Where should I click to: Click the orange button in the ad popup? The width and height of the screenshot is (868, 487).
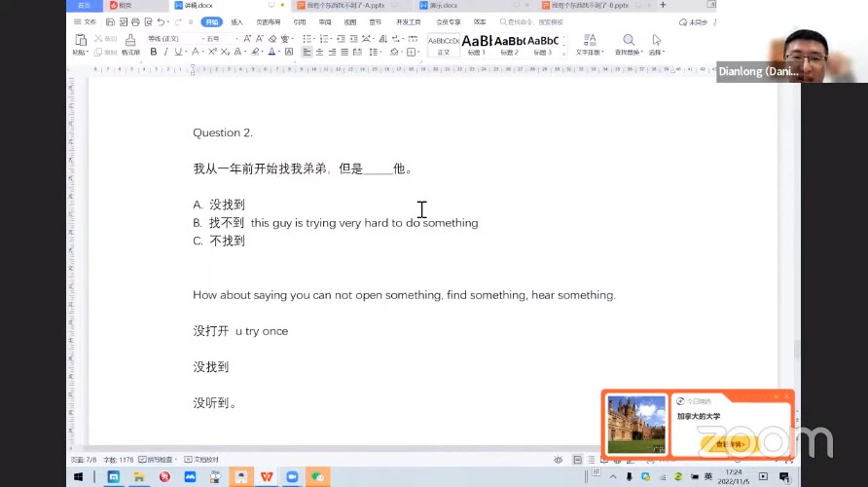pos(729,443)
